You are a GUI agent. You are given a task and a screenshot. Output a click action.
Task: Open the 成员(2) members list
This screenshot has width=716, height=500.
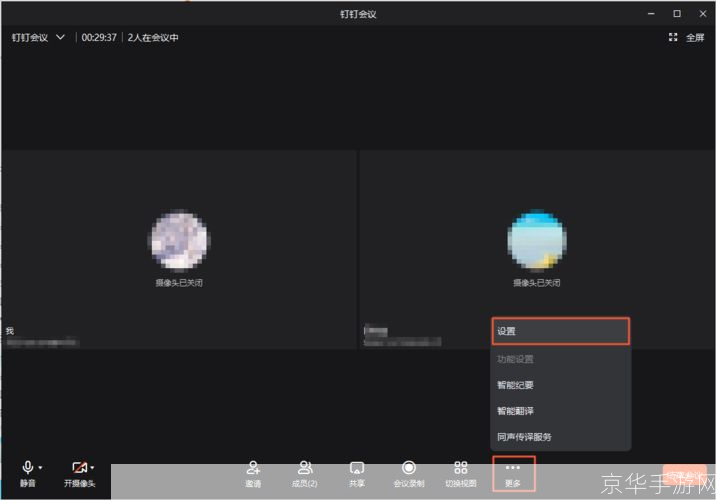pos(305,474)
